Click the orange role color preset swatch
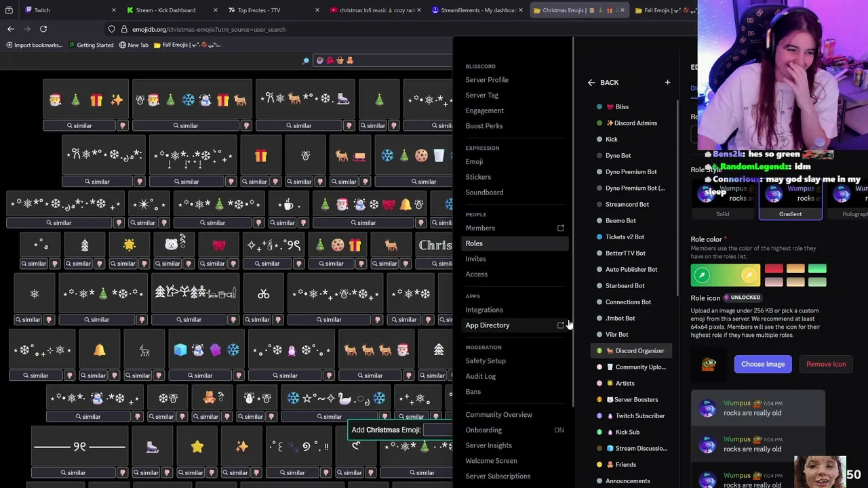 point(795,270)
